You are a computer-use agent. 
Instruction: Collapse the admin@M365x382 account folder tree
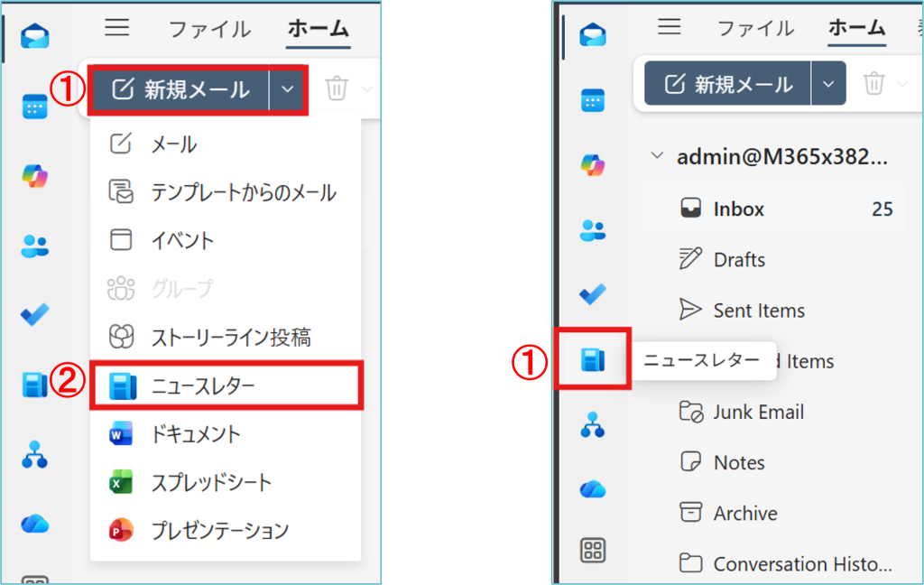(657, 157)
